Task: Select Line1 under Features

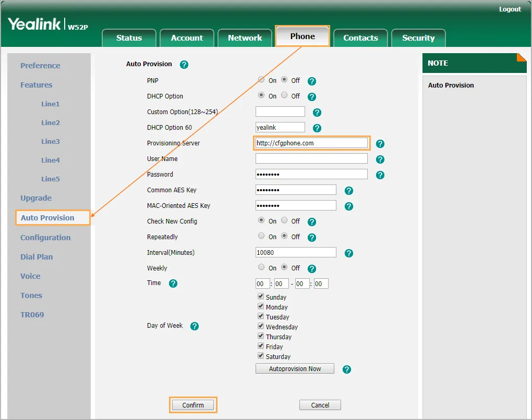Action: (x=50, y=104)
